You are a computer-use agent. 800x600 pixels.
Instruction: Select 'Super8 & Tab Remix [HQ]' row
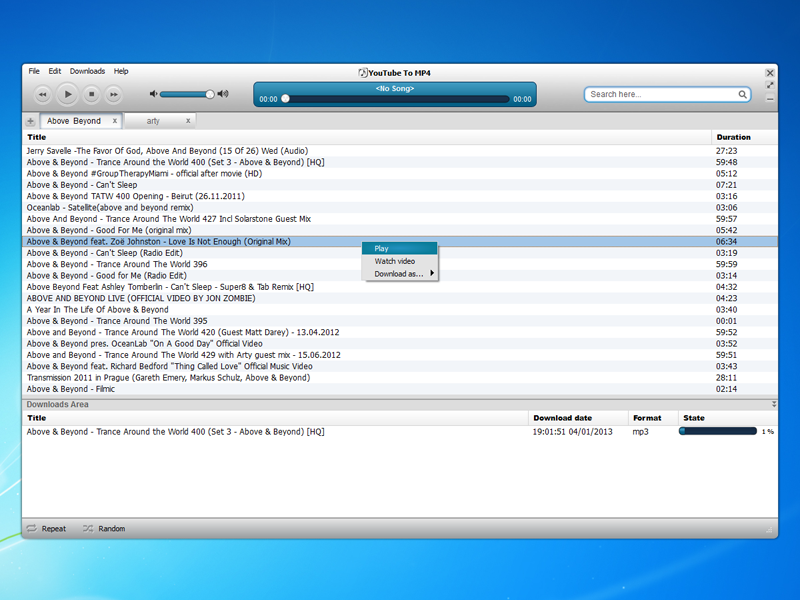pos(400,287)
